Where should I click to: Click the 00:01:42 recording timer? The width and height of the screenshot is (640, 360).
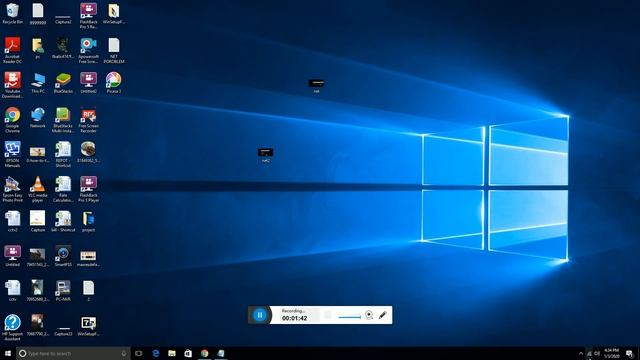pyautogui.click(x=294, y=318)
